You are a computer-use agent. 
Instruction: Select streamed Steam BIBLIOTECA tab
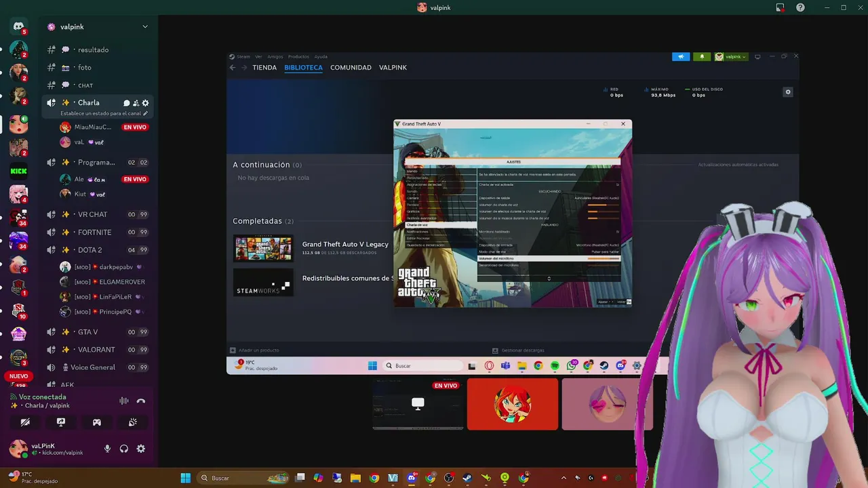[x=304, y=68]
